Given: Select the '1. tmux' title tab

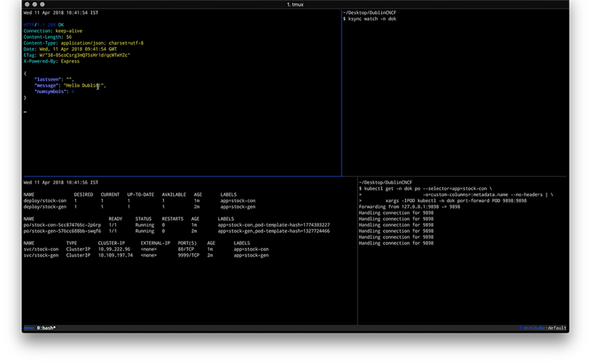Looking at the screenshot, I should coord(295,5).
